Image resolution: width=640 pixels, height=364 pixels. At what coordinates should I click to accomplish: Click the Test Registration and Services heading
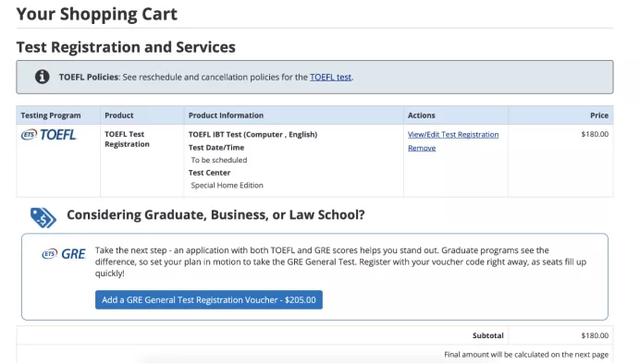point(126,47)
